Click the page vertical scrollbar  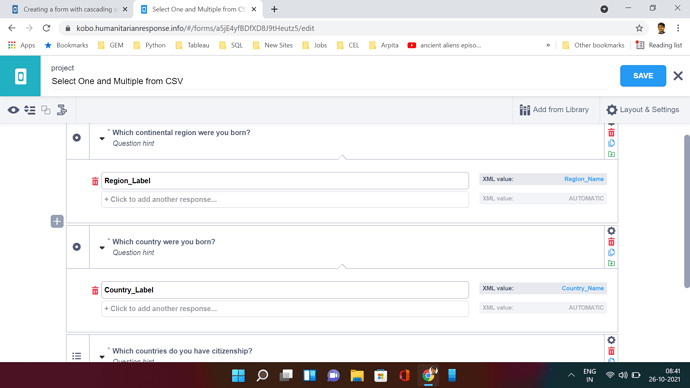coord(686,211)
